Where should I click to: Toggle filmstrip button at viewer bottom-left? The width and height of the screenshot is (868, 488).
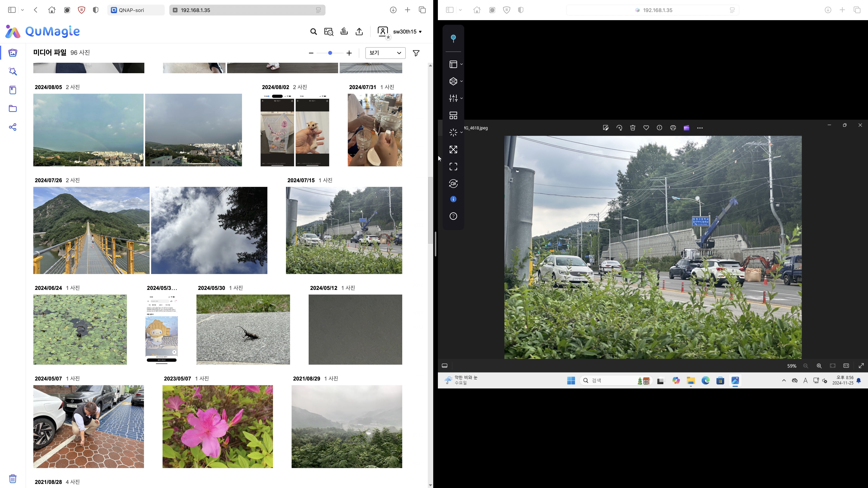pyautogui.click(x=444, y=366)
